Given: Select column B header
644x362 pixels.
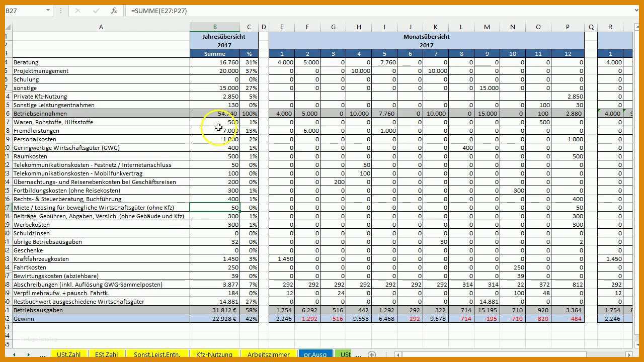Looking at the screenshot, I should 215,27.
